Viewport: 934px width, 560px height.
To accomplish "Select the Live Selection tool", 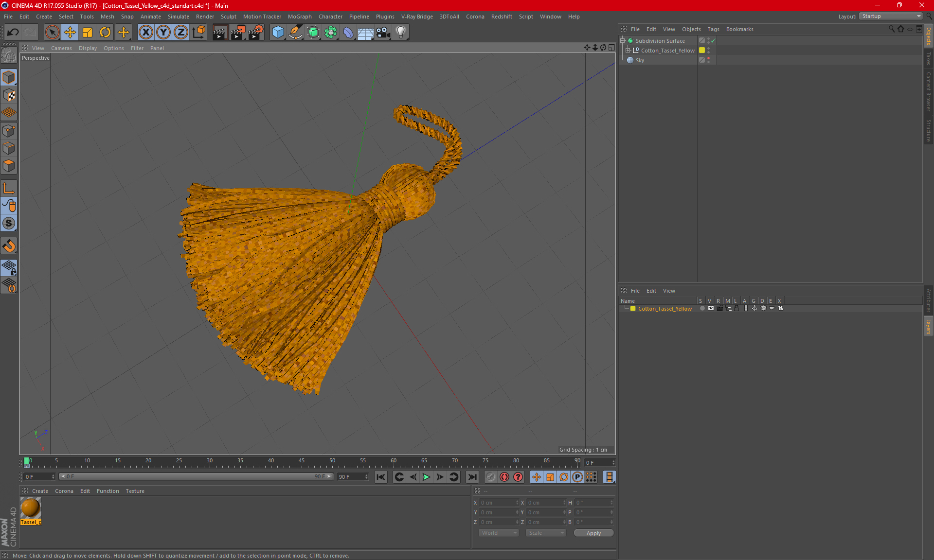I will (52, 32).
